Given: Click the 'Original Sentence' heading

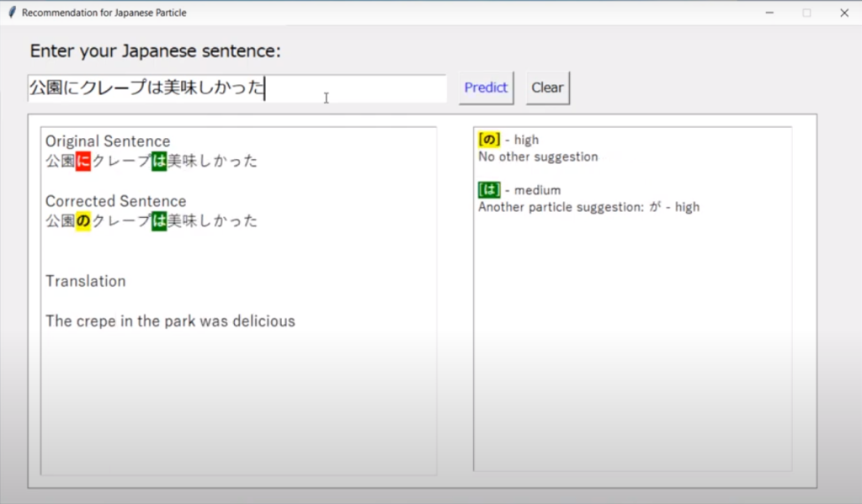Looking at the screenshot, I should [x=108, y=141].
